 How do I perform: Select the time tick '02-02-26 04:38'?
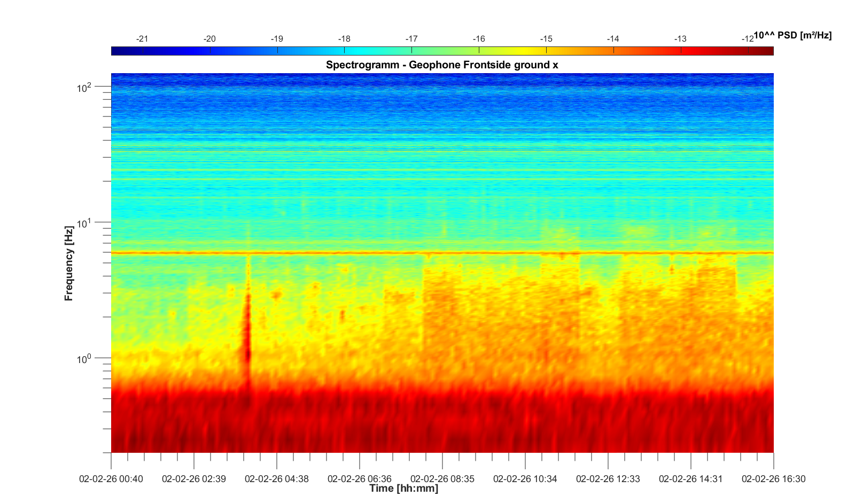click(x=276, y=479)
